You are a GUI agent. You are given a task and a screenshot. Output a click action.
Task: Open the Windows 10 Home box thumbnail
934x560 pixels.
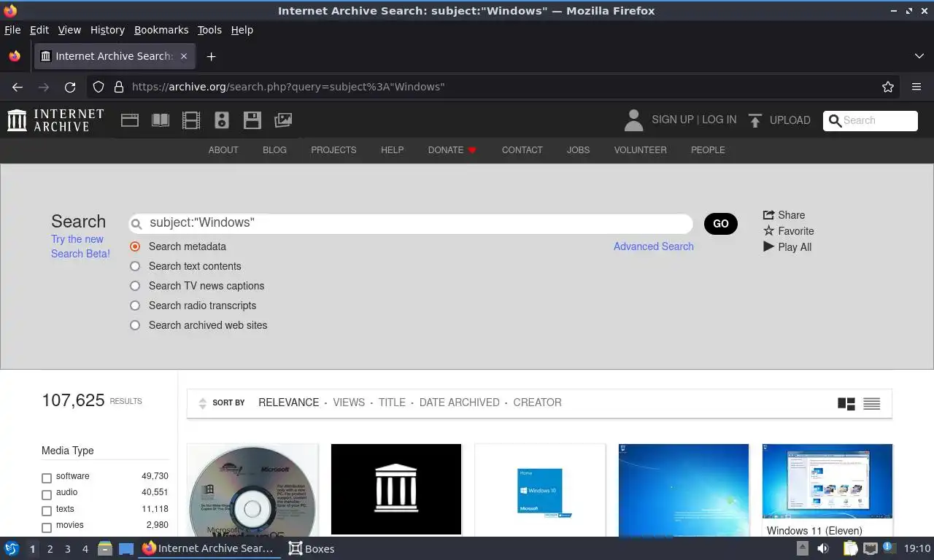[x=540, y=490]
